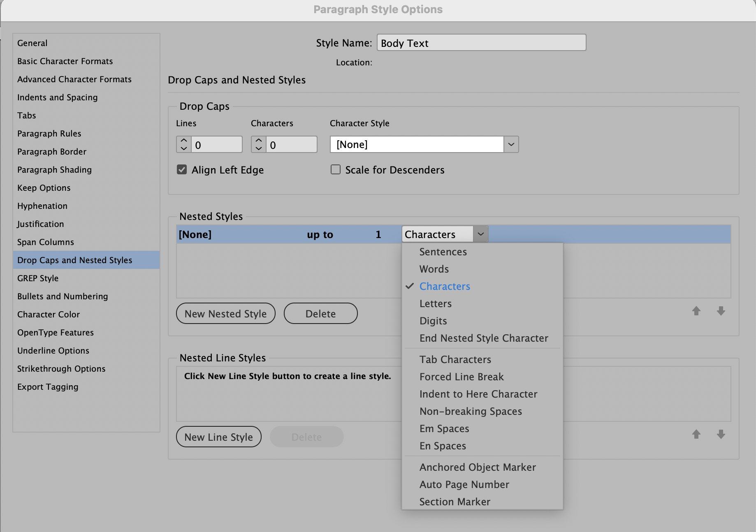The height and width of the screenshot is (532, 756).
Task: Enable Scale for Descenders
Action: coord(335,169)
